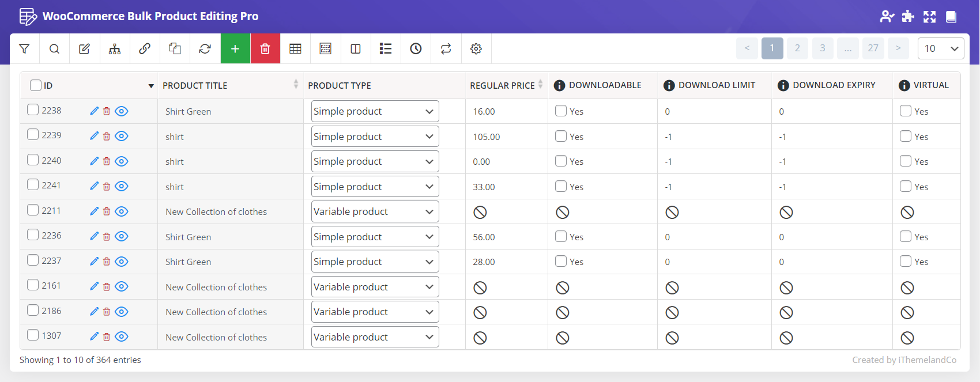Enable Downloadable for product 2239
Viewport: 980px width, 382px height.
561,136
